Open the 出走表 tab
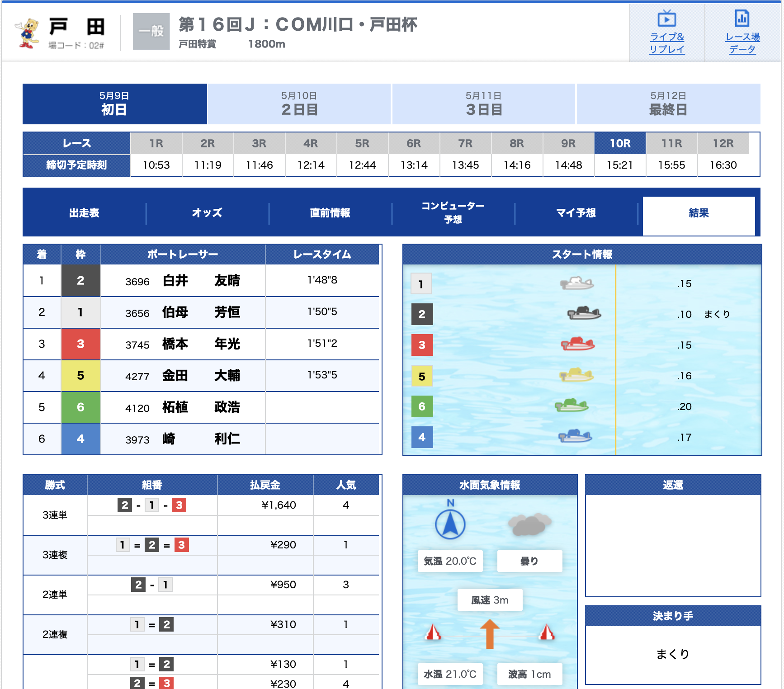784x689 pixels. (84, 213)
